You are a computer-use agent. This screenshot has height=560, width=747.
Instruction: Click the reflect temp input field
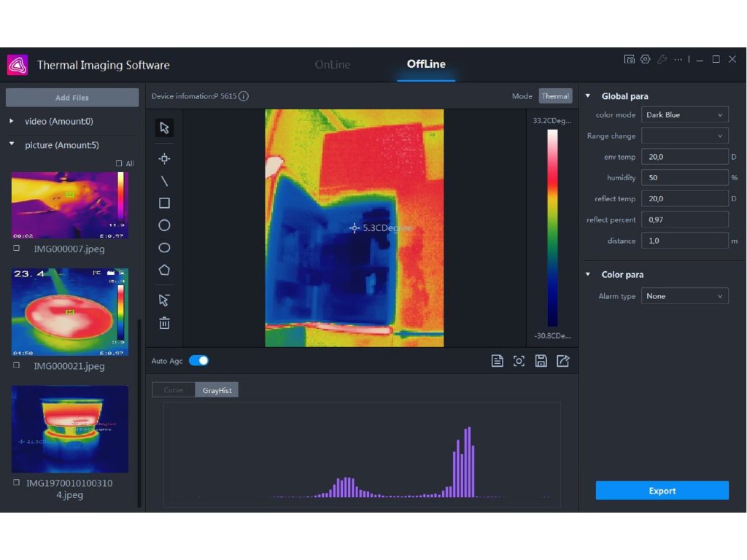(684, 198)
